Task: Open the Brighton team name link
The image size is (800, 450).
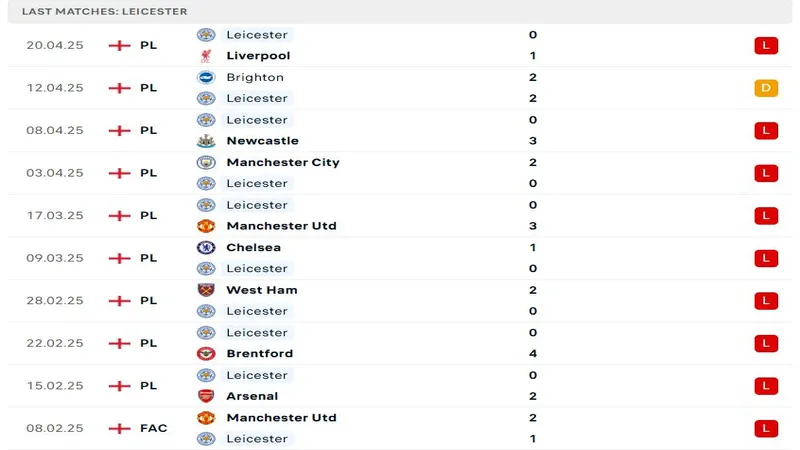Action: [x=255, y=77]
